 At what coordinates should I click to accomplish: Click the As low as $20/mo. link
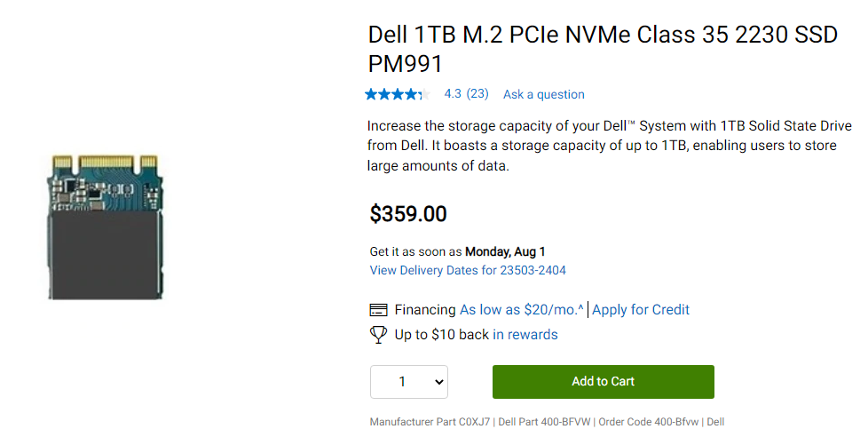point(521,310)
